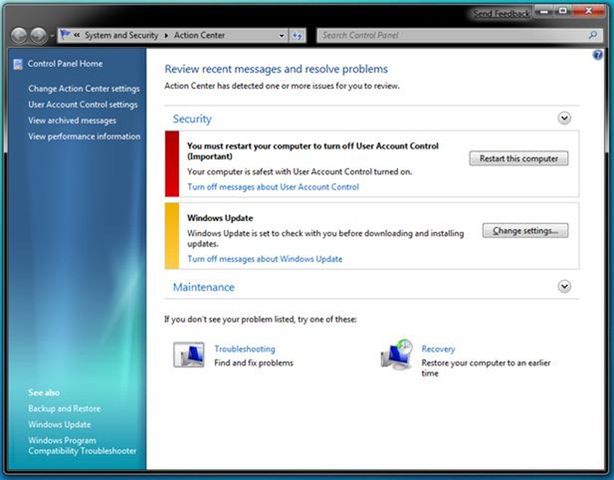
Task: Open Windows Update under See also
Action: point(59,424)
